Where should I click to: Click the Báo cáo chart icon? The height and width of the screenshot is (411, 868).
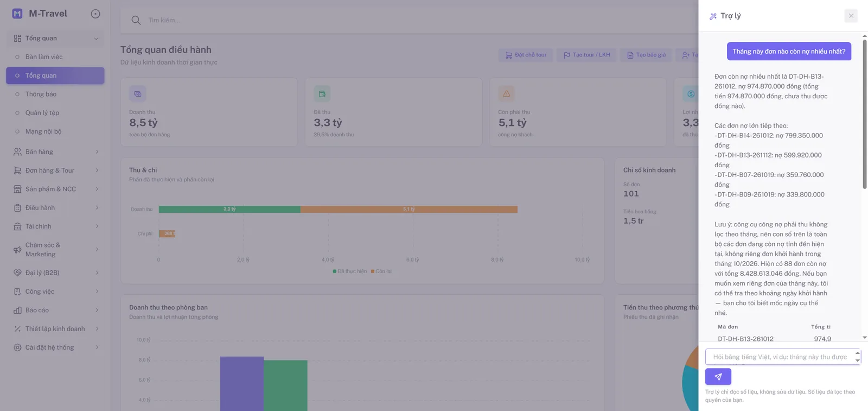click(x=17, y=310)
